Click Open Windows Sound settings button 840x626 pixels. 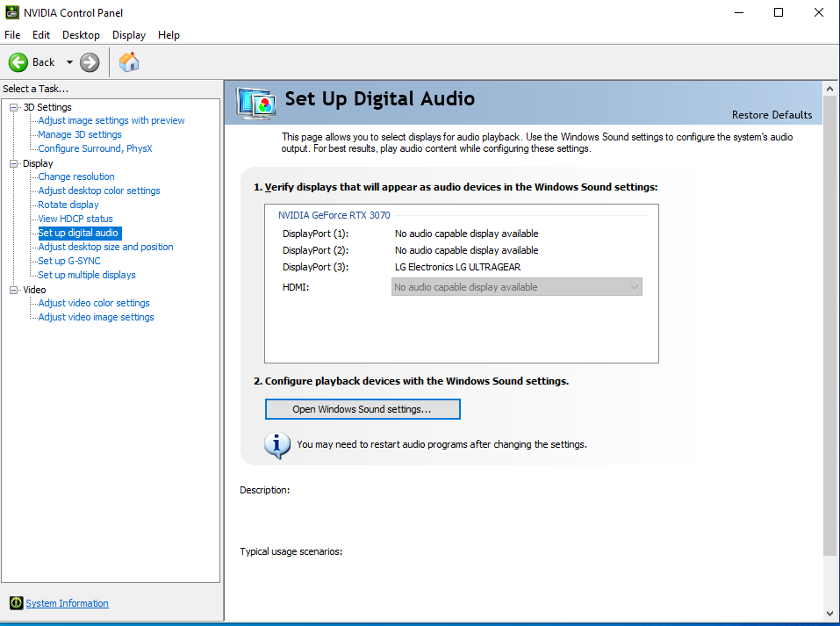tap(362, 409)
